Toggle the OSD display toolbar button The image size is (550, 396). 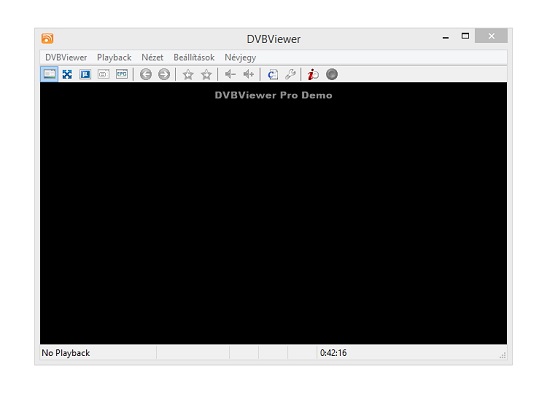click(x=103, y=74)
